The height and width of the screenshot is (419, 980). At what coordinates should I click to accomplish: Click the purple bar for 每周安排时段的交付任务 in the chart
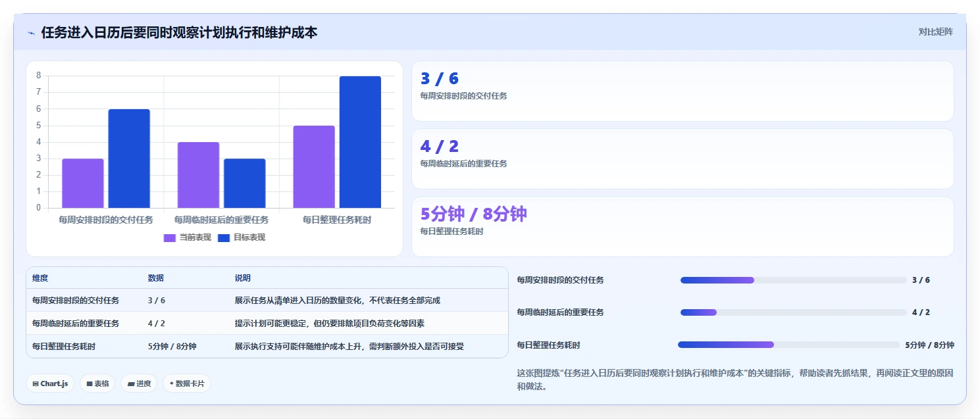tap(83, 184)
